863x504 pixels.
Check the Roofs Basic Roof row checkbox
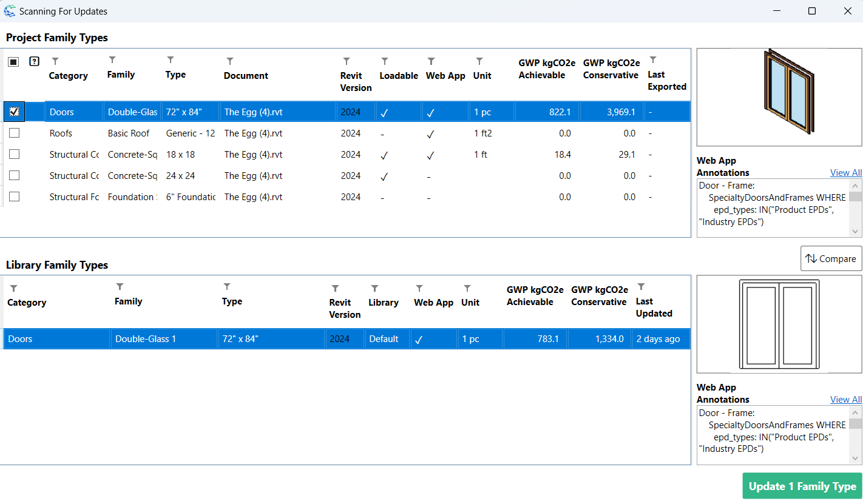click(x=14, y=133)
